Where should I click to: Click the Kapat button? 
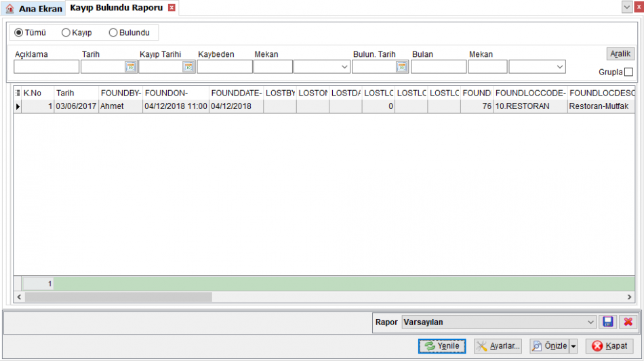click(x=609, y=346)
